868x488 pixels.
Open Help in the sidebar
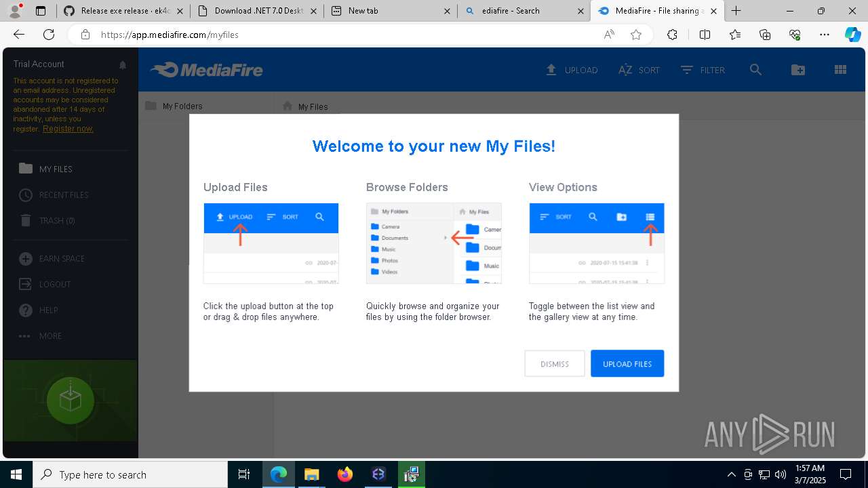point(38,310)
